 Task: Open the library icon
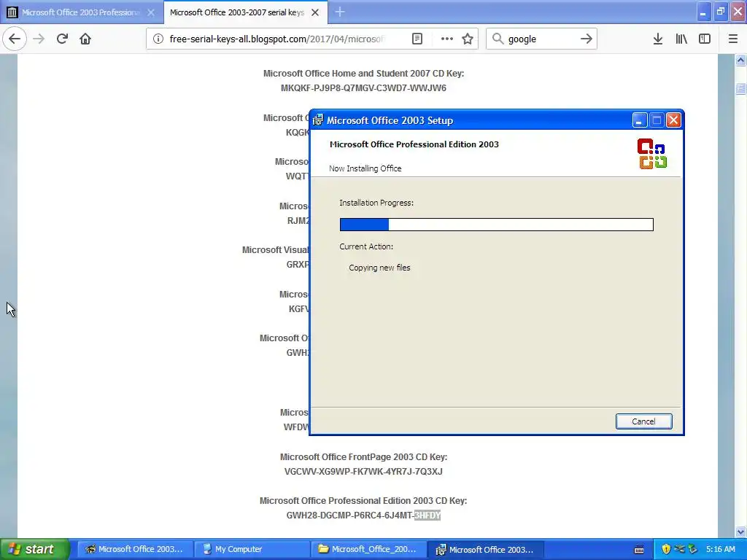pos(681,39)
